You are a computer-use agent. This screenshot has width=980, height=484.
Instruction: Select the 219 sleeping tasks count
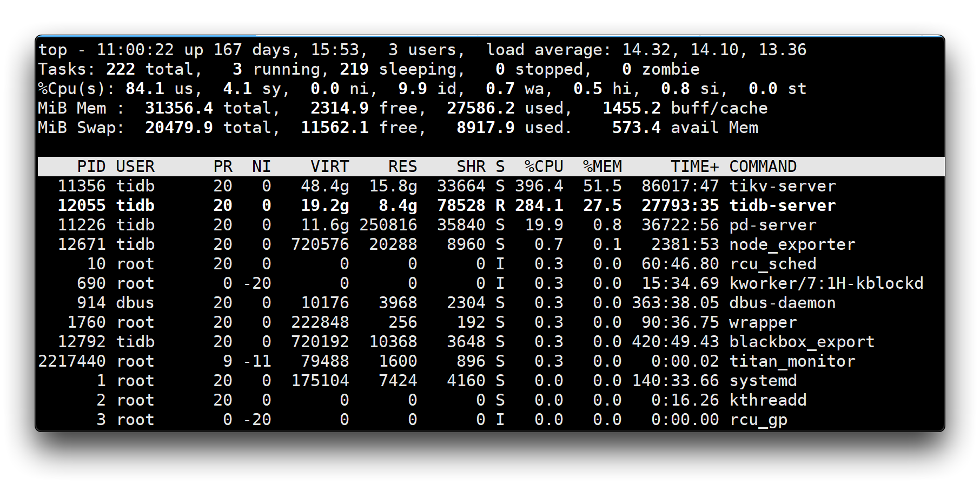click(x=354, y=69)
